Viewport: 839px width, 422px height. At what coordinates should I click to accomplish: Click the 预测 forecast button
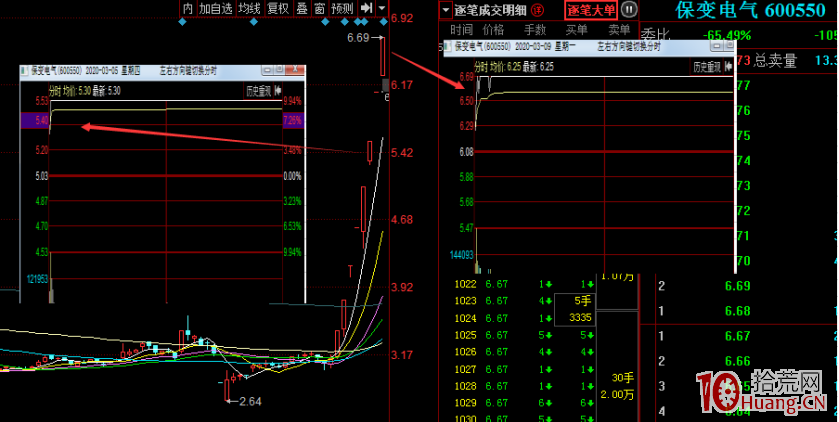pos(342,8)
